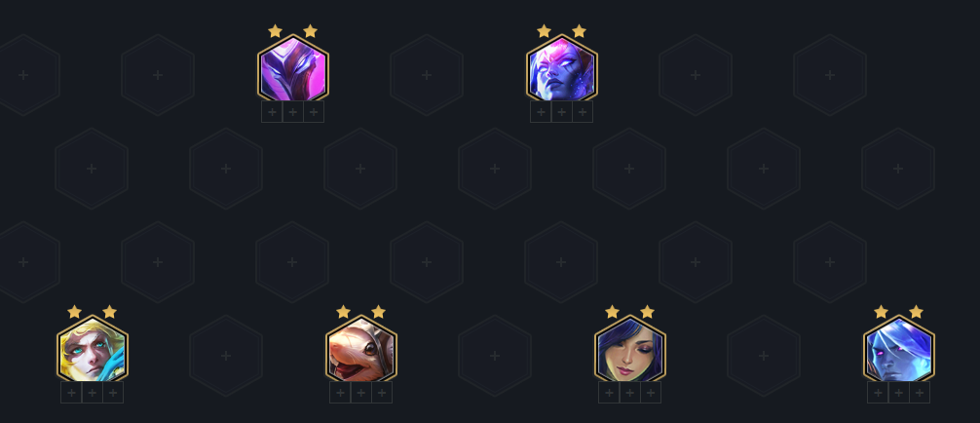Screen dimensions: 980x423
Task: Click the star rating above blonde Ezreal
Action: tap(92, 312)
